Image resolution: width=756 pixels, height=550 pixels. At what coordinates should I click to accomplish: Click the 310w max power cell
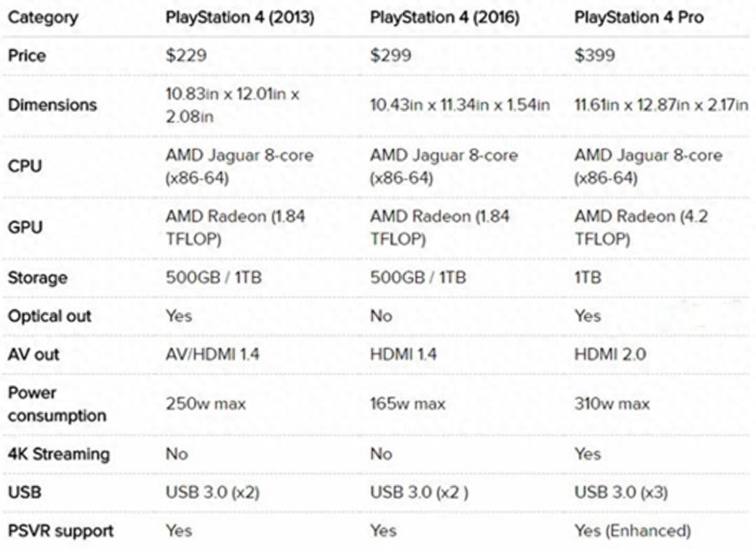click(x=612, y=404)
